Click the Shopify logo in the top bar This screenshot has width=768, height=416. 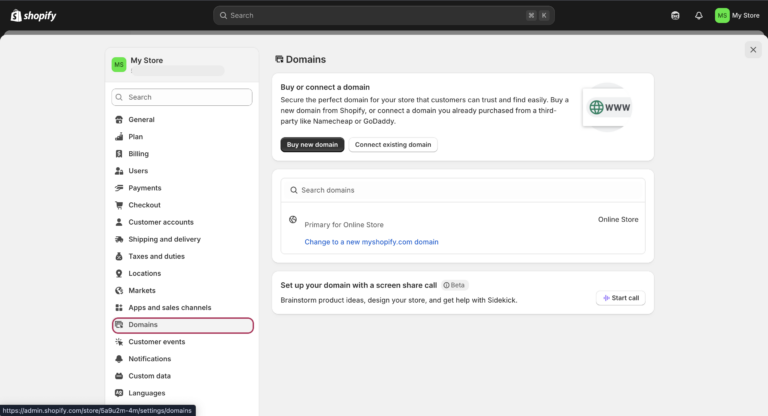34,15
